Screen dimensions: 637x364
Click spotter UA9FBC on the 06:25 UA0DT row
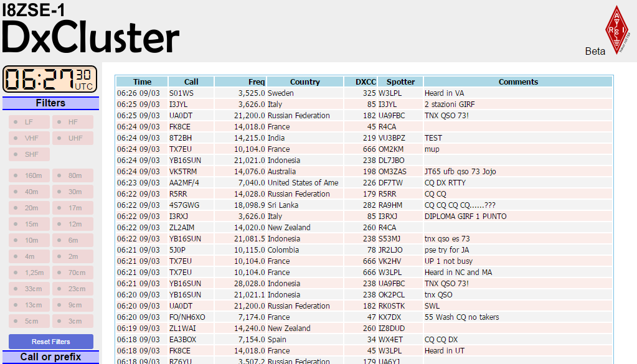tap(392, 116)
